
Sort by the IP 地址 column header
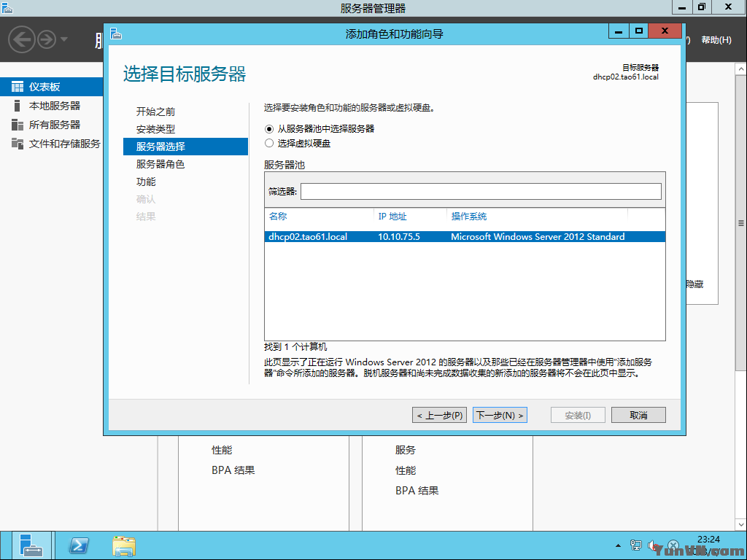click(x=392, y=216)
